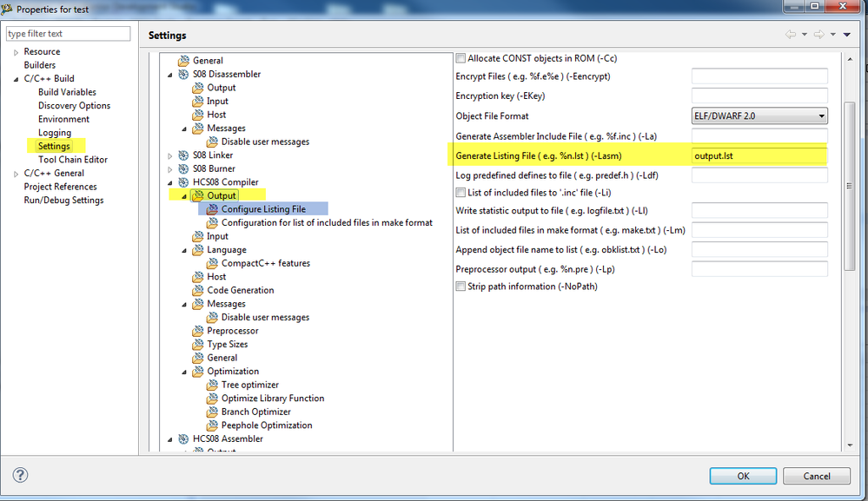This screenshot has width=868, height=501.
Task: Open the Environment page
Action: click(x=63, y=120)
